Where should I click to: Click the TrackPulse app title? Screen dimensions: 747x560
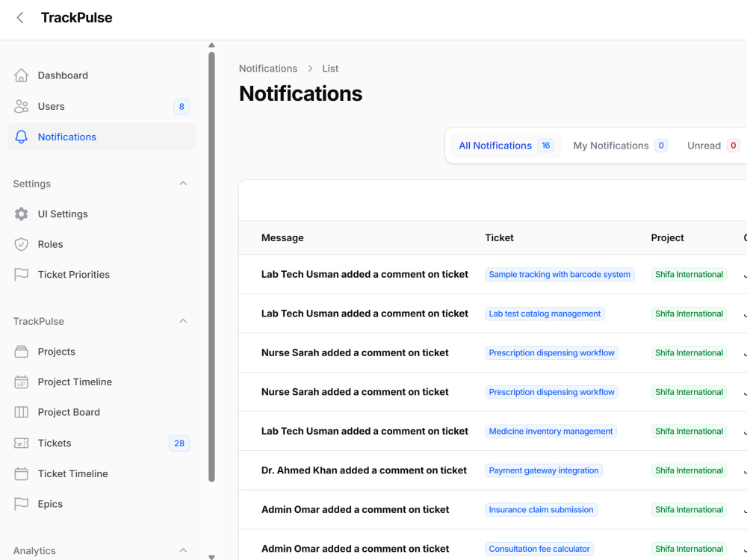click(76, 18)
